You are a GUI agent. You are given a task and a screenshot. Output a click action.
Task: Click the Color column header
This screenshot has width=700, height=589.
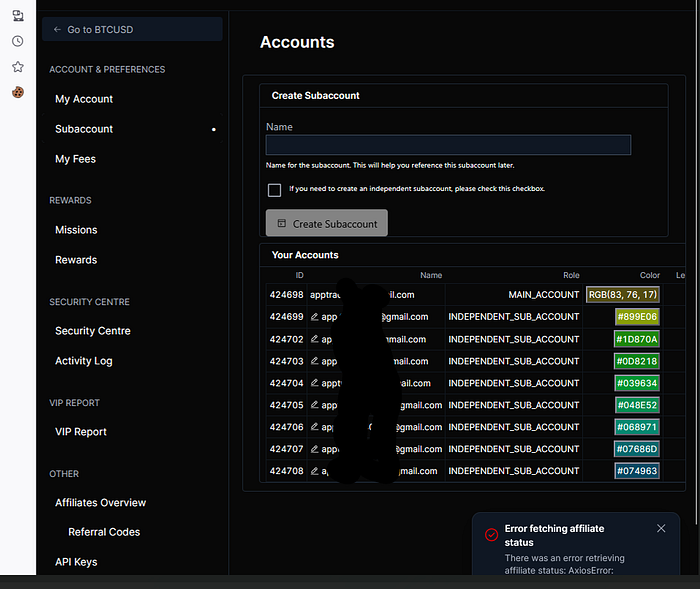click(x=650, y=275)
